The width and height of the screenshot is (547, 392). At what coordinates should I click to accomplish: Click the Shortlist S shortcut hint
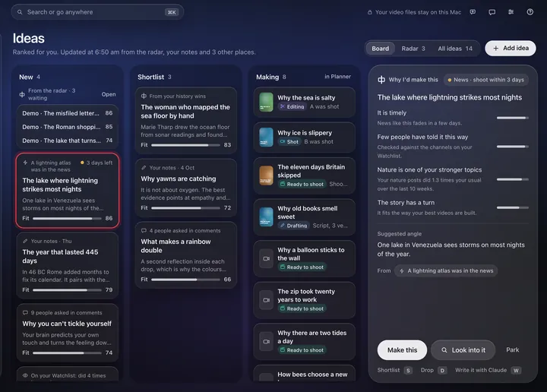[394, 370]
